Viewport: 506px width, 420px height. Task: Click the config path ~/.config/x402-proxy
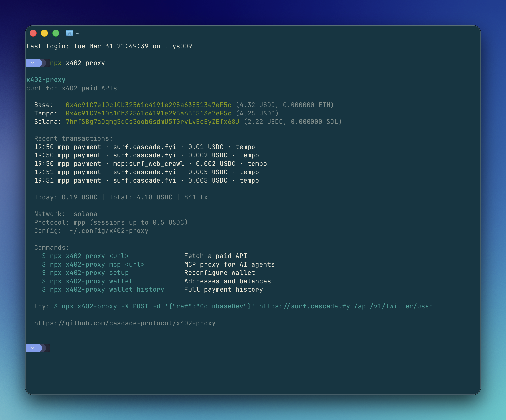pyautogui.click(x=109, y=231)
